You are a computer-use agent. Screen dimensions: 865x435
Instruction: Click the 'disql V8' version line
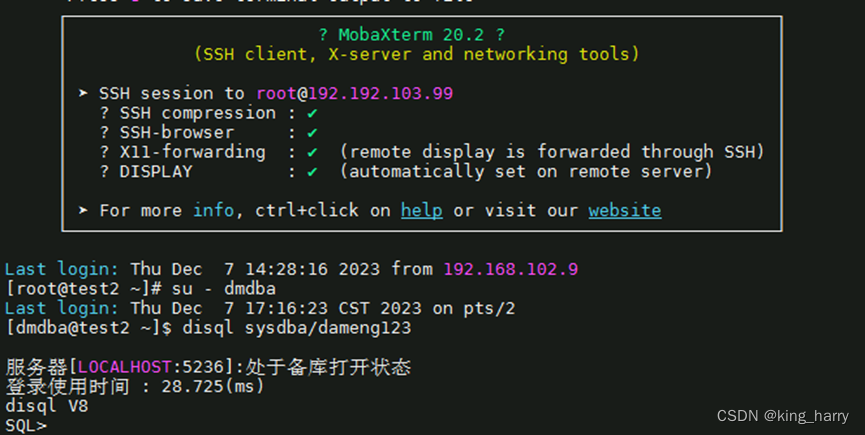tap(47, 406)
